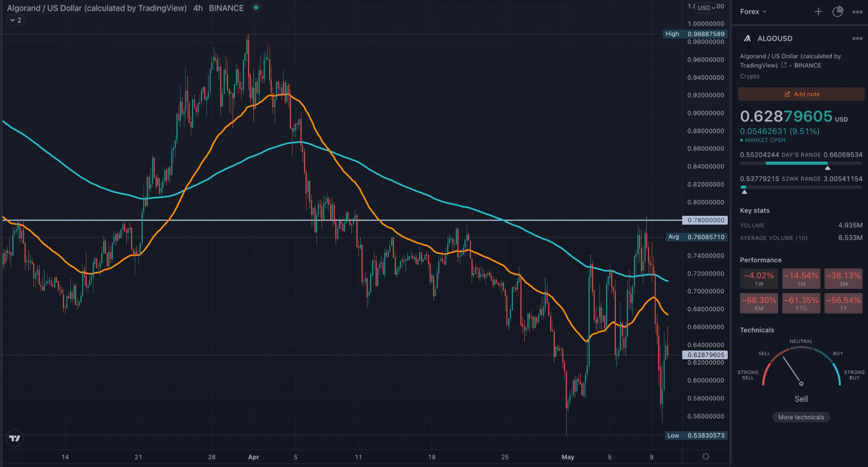The height and width of the screenshot is (467, 868).
Task: Click the ALGOUSD symbol name in side panel
Action: point(775,38)
